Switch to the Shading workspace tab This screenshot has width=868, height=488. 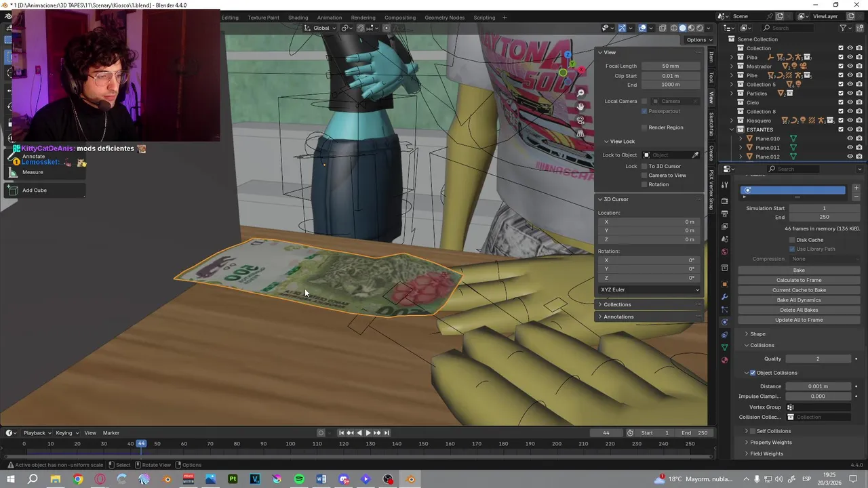pyautogui.click(x=298, y=18)
